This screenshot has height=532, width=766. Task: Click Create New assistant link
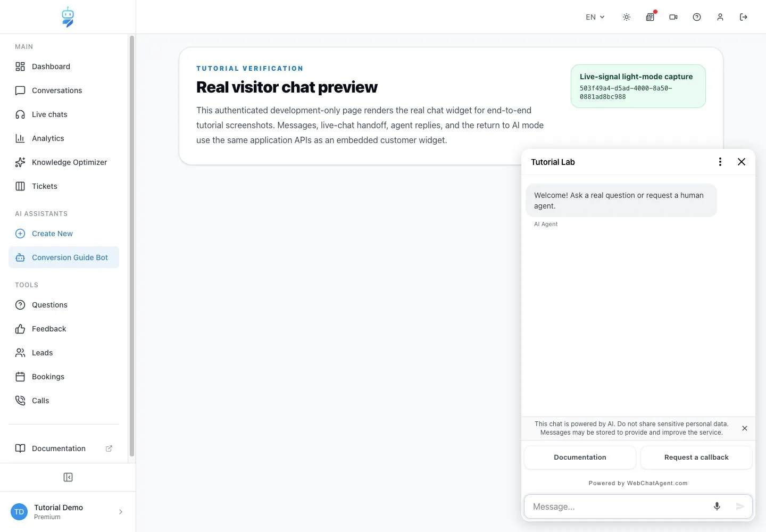64,234
